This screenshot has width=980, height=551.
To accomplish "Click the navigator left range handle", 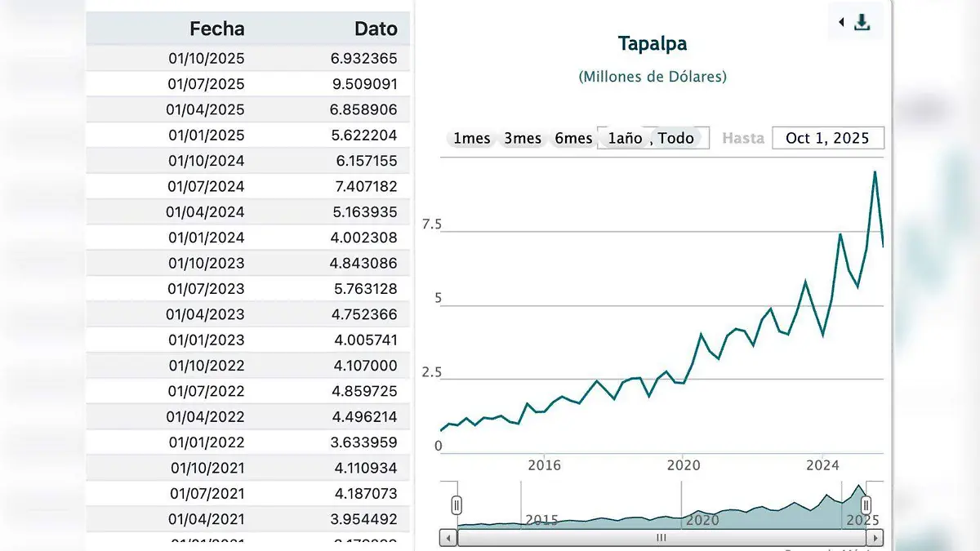I will [x=457, y=505].
